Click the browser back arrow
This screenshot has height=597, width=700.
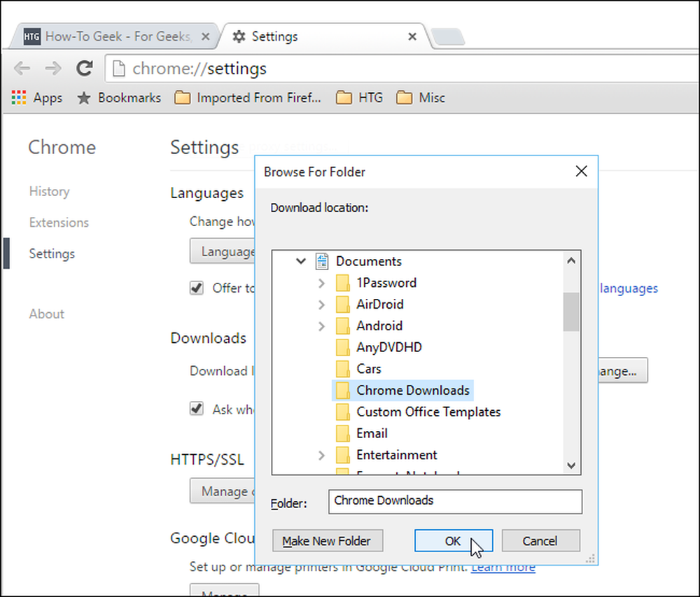[x=22, y=69]
